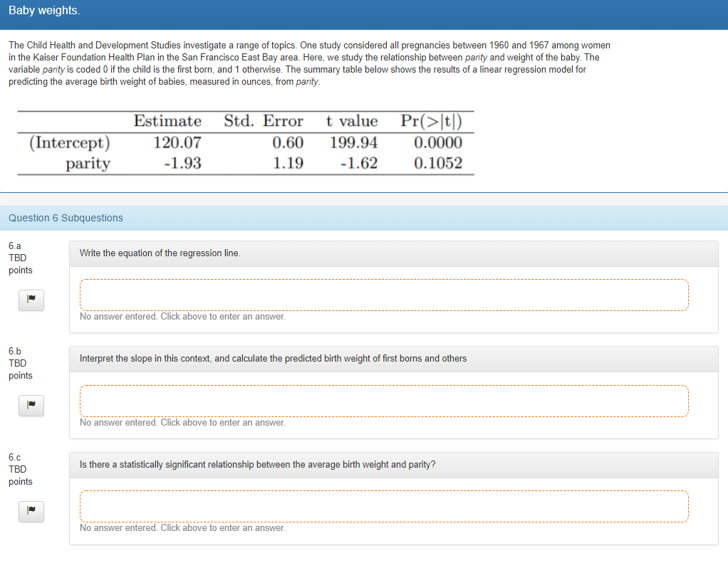This screenshot has width=728, height=563.
Task: Click the parity t value -1.62
Action: [x=359, y=163]
